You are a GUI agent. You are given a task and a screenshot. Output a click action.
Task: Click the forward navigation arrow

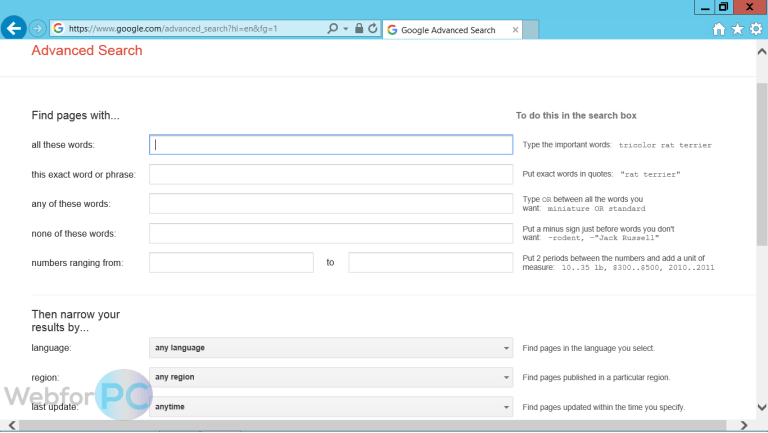point(38,28)
